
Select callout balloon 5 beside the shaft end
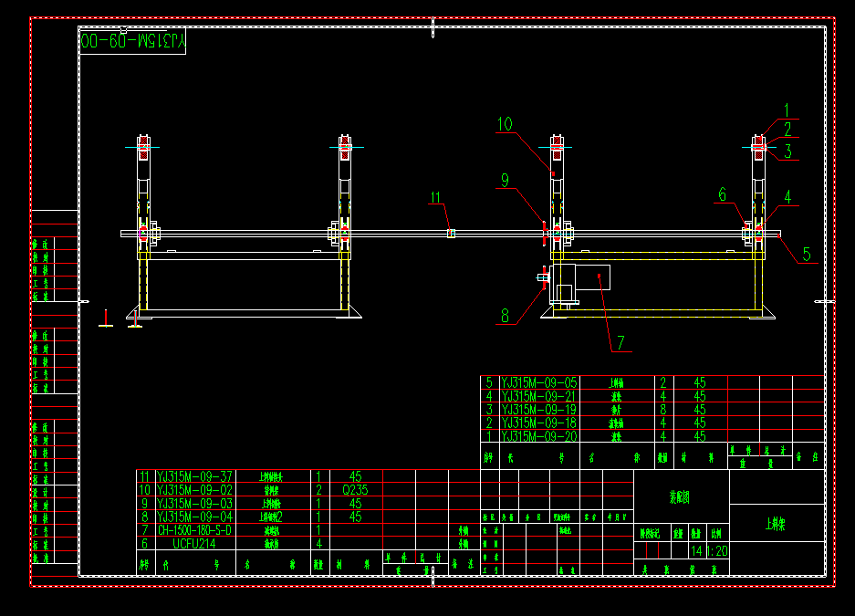point(807,253)
